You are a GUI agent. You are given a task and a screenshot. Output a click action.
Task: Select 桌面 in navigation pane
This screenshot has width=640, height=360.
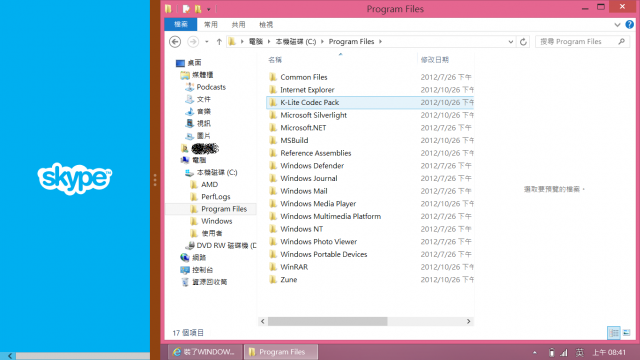coord(189,62)
